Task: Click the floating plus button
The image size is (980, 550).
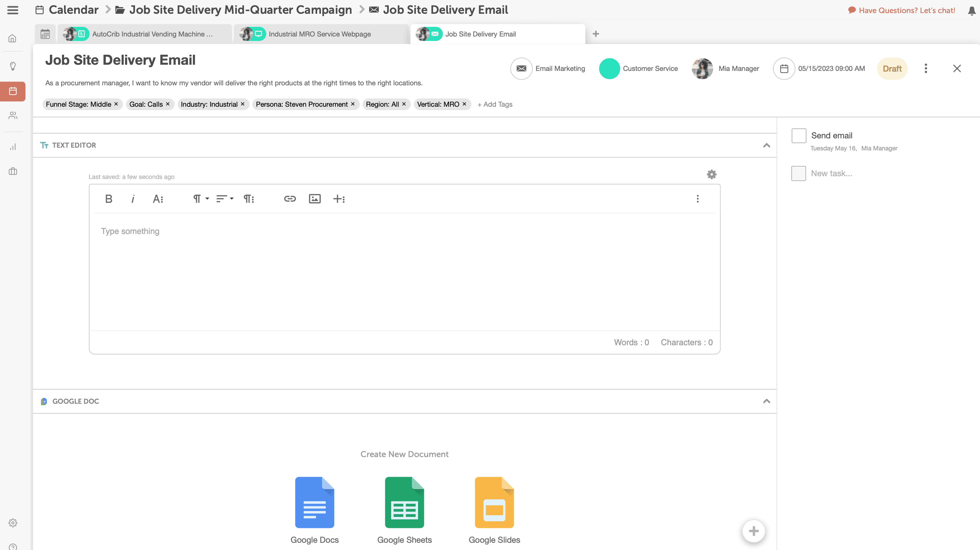Action: click(x=754, y=531)
